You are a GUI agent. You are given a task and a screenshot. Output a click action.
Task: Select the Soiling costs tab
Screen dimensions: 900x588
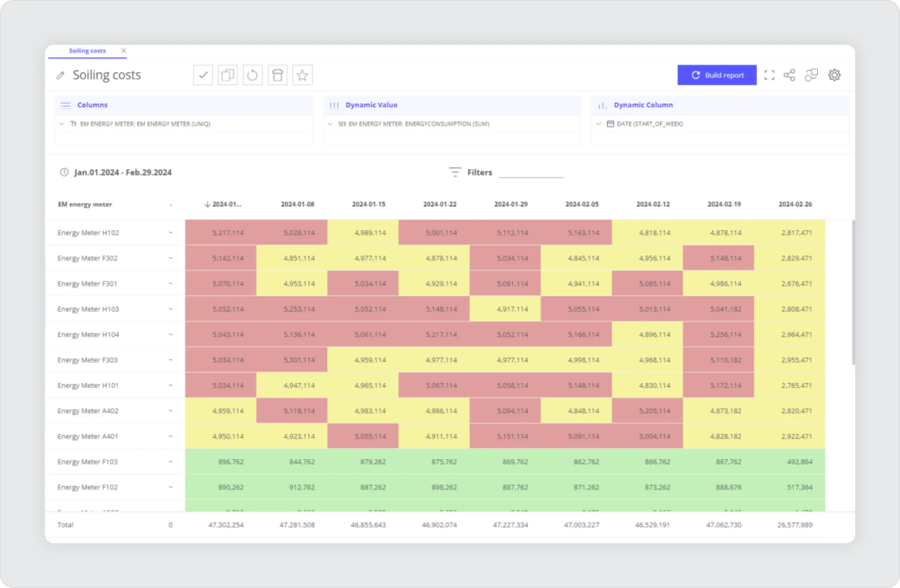[x=87, y=50]
